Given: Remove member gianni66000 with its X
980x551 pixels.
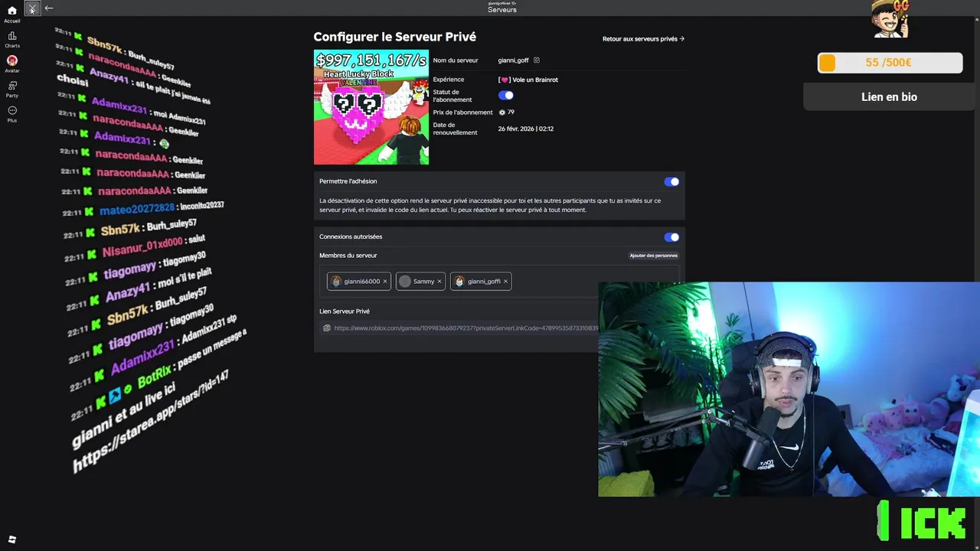Looking at the screenshot, I should tap(385, 282).
